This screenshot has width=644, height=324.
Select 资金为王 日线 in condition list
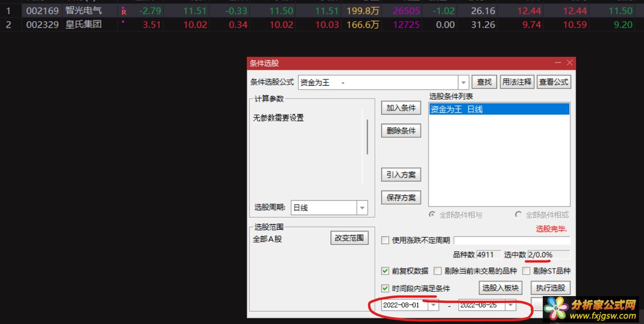coord(499,109)
